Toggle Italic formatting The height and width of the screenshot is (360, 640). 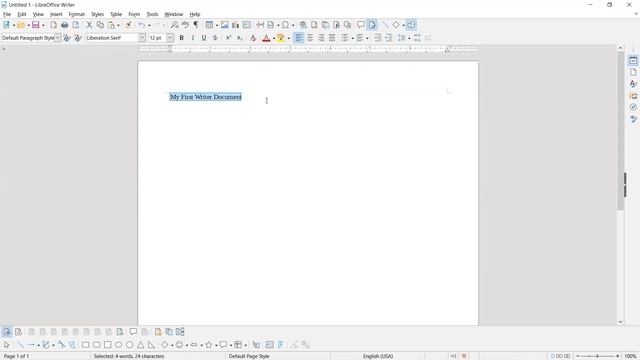(x=193, y=38)
